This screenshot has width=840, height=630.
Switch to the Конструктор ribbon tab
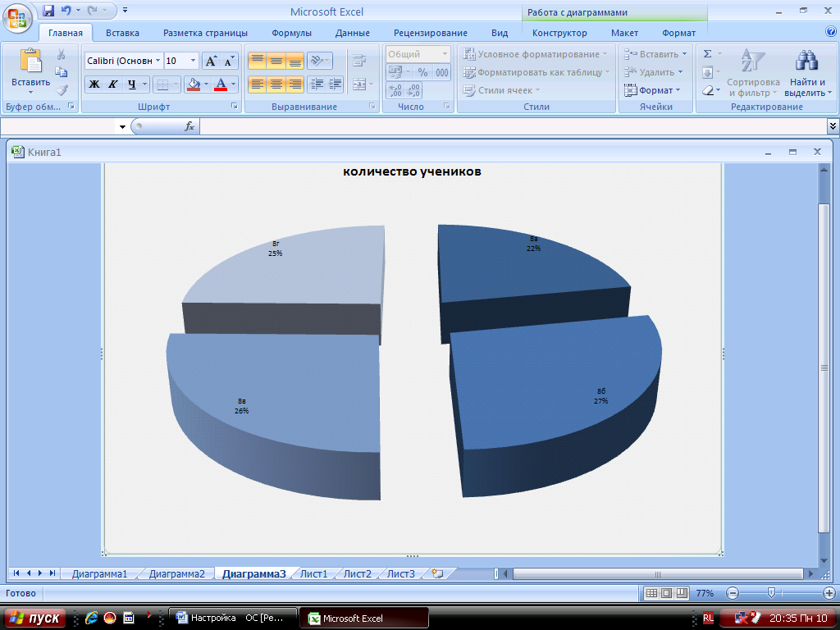click(559, 33)
